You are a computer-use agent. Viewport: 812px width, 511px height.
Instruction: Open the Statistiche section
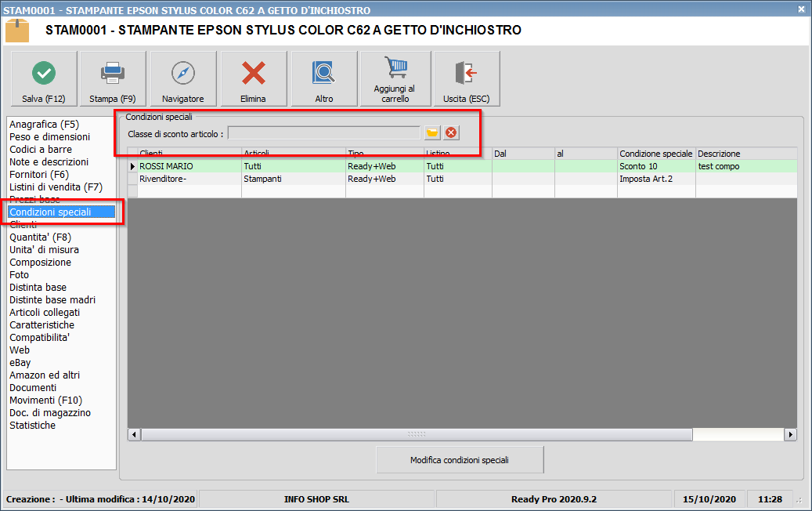pos(32,425)
